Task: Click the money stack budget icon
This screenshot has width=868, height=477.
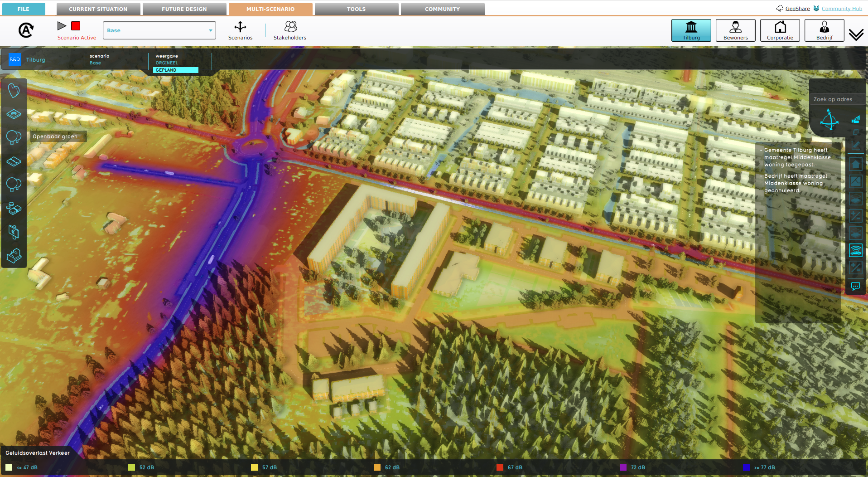Action: (x=14, y=209)
